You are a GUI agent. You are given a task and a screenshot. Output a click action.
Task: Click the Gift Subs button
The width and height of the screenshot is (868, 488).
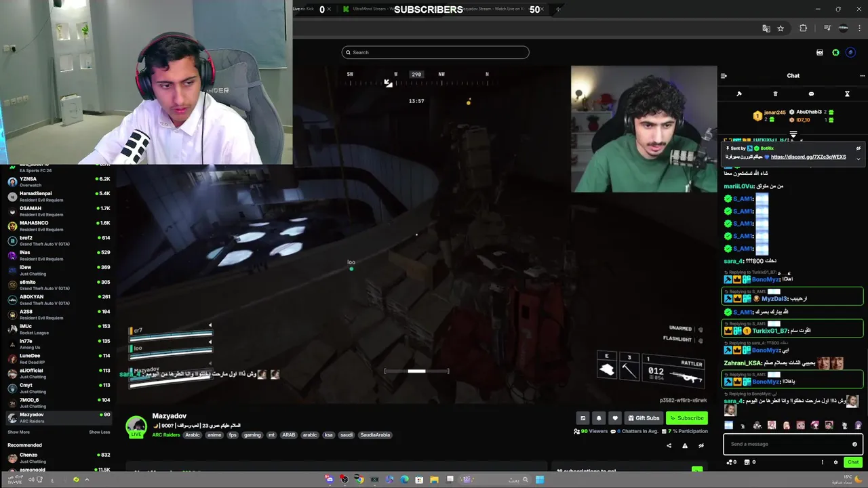pos(644,418)
